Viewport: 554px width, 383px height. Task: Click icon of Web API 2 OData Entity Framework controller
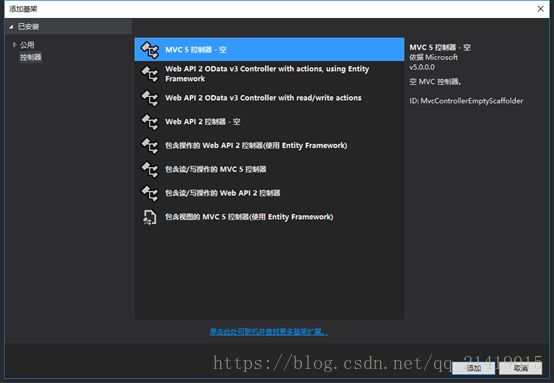[x=150, y=74]
